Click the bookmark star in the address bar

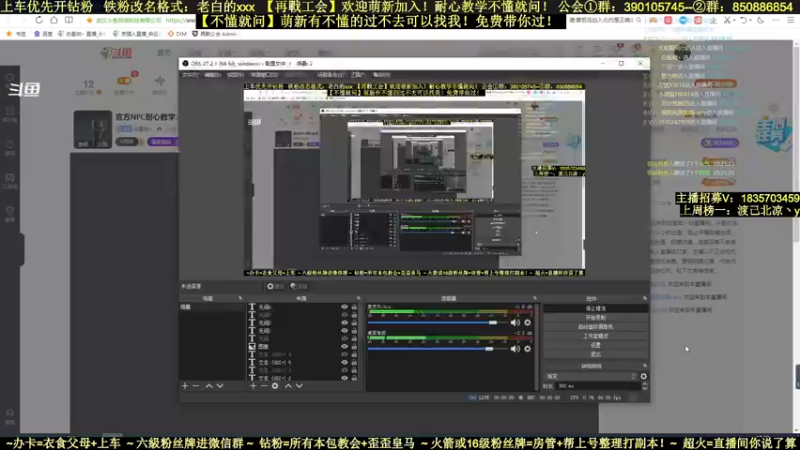tap(89, 20)
